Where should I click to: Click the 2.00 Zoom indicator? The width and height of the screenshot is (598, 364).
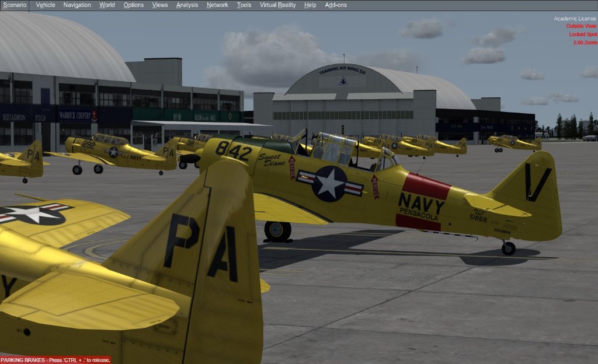(585, 43)
